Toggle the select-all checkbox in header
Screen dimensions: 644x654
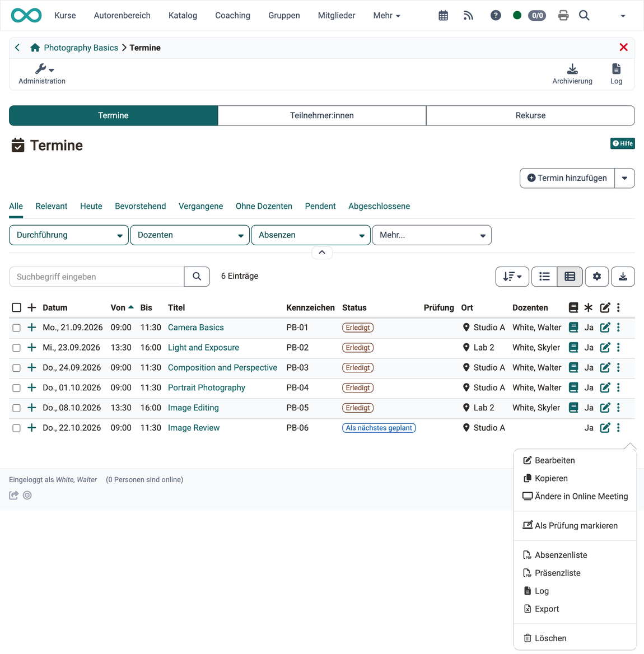click(16, 307)
